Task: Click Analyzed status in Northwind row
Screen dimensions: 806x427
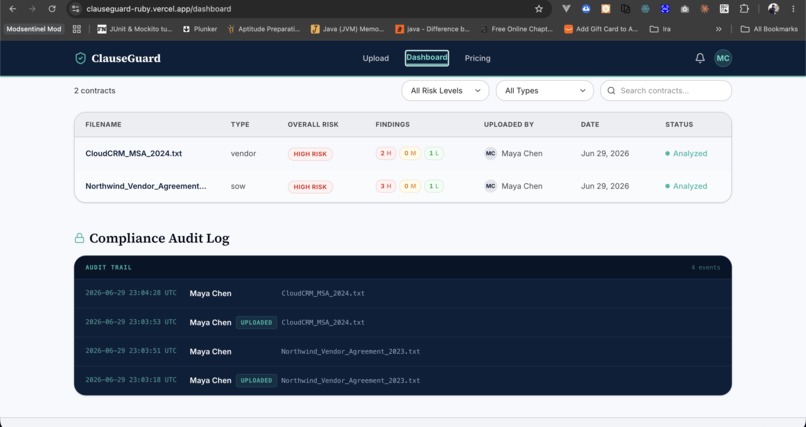Action: coord(686,186)
